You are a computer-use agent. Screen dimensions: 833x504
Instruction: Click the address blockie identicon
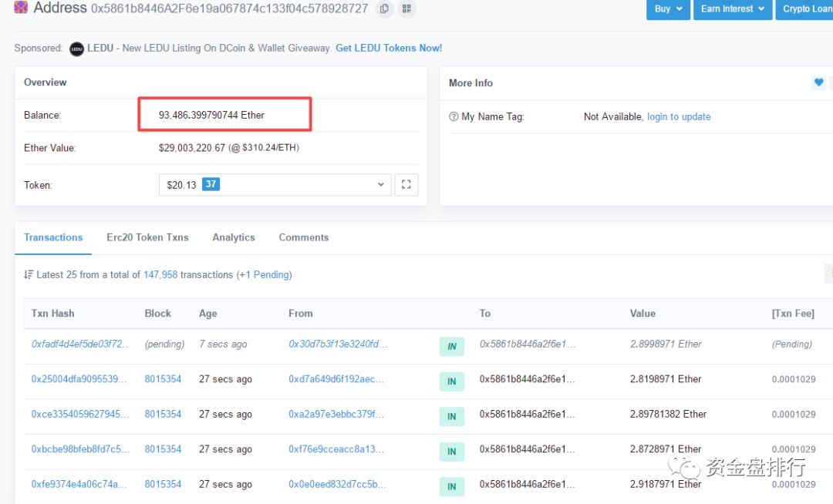21,8
